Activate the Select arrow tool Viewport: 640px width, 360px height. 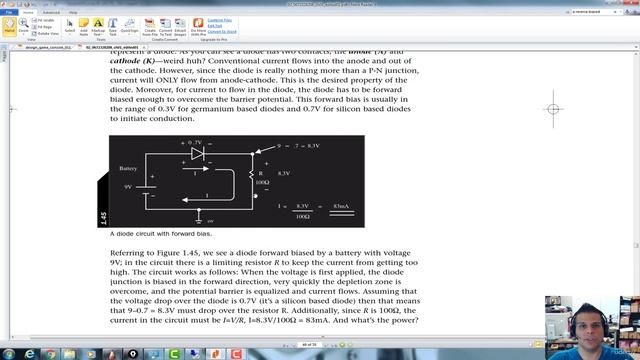pyautogui.click(x=70, y=24)
